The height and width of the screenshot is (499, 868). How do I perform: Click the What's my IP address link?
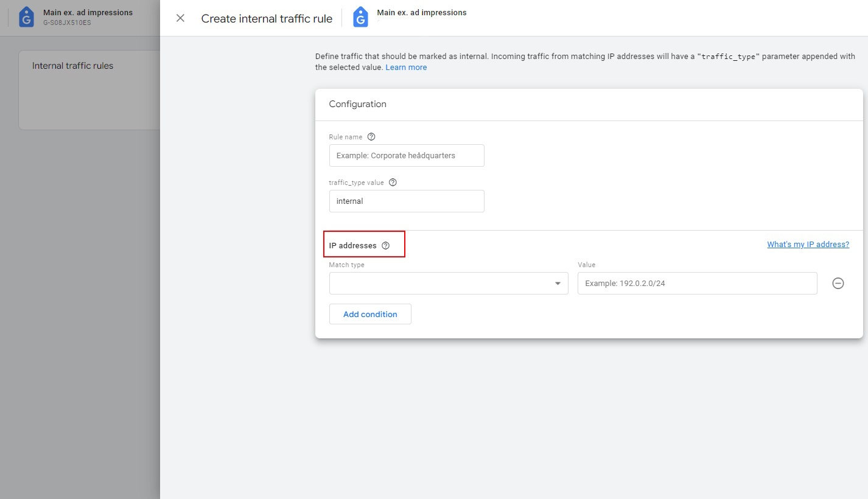click(x=807, y=244)
